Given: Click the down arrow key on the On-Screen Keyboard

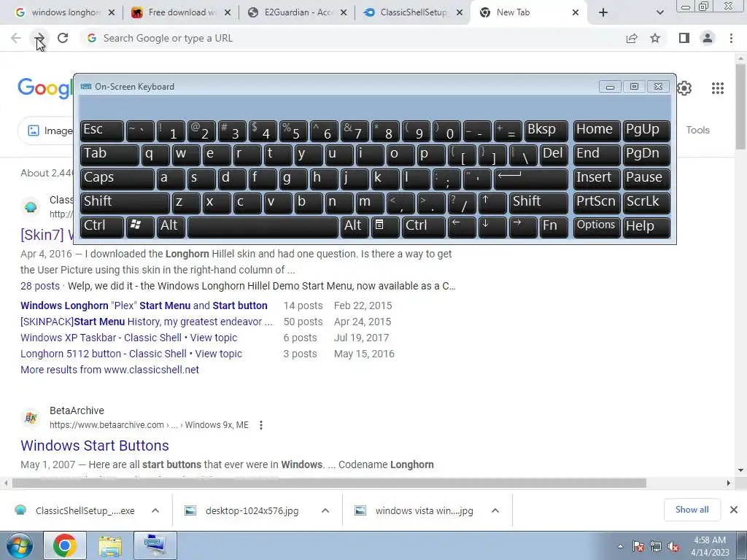Looking at the screenshot, I should (492, 227).
